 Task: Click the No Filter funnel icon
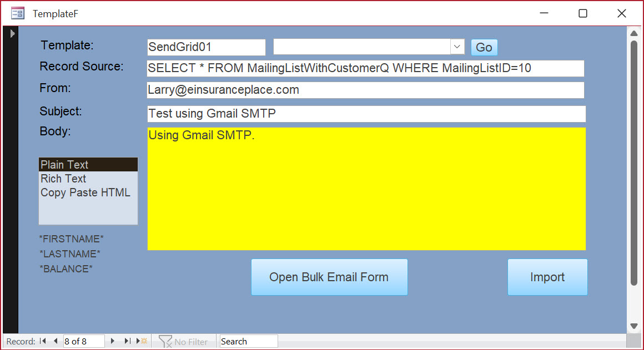(x=165, y=342)
